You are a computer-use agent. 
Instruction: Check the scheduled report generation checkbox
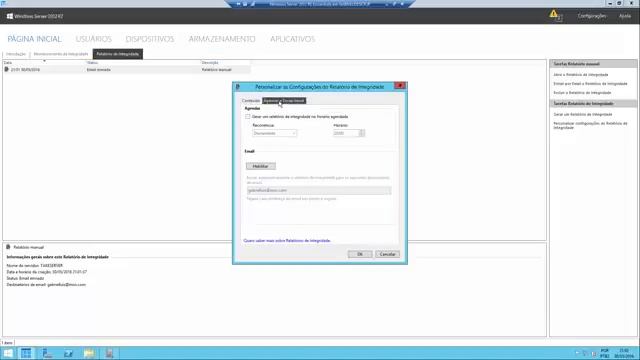point(248,117)
